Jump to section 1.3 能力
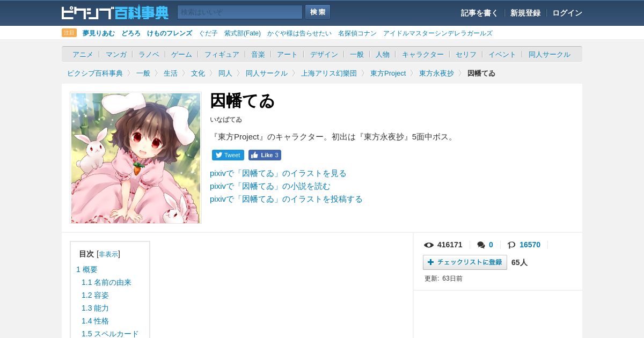Screen dimensions: 644x338 click(x=95, y=308)
